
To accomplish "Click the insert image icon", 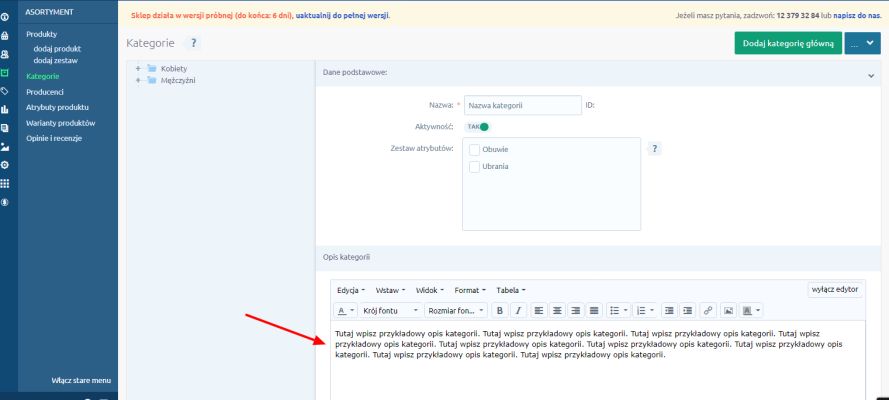I will point(729,310).
